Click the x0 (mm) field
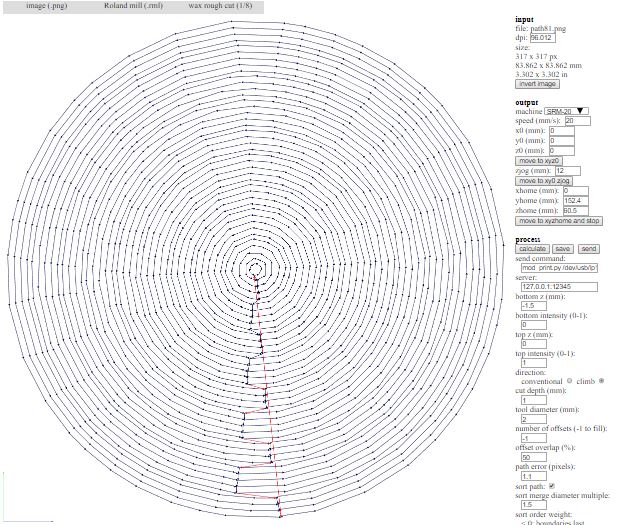 coord(562,131)
